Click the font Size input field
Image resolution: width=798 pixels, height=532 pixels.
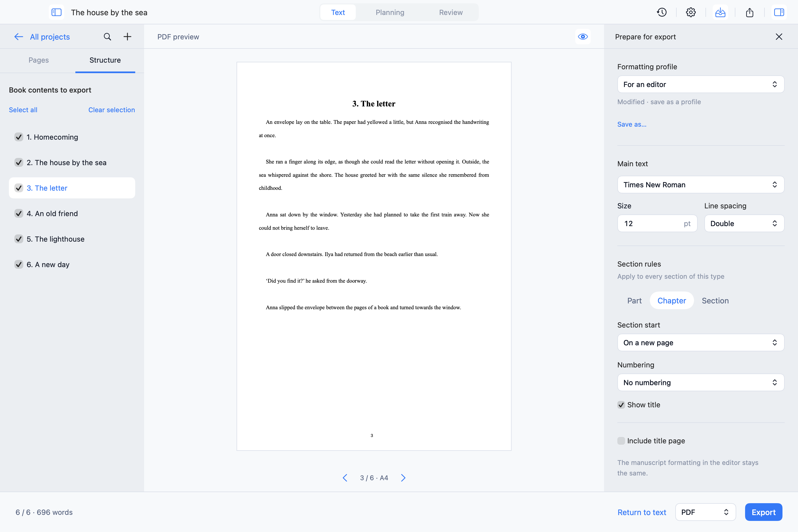pos(657,223)
